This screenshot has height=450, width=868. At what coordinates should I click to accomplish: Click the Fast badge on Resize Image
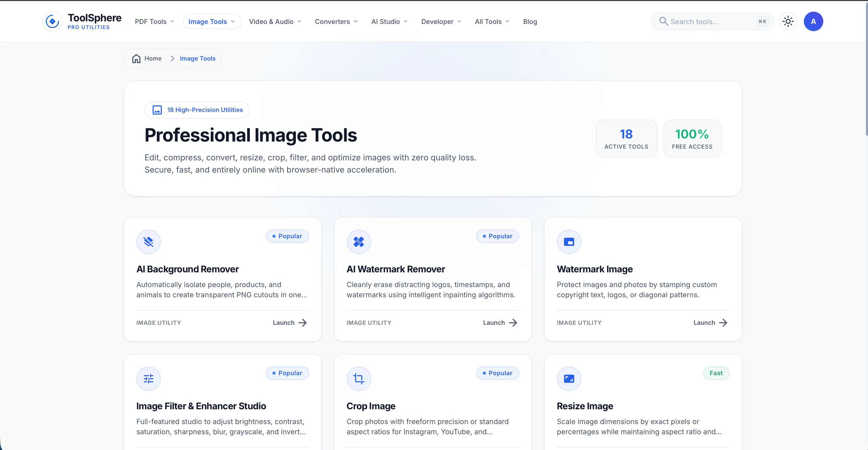click(716, 373)
